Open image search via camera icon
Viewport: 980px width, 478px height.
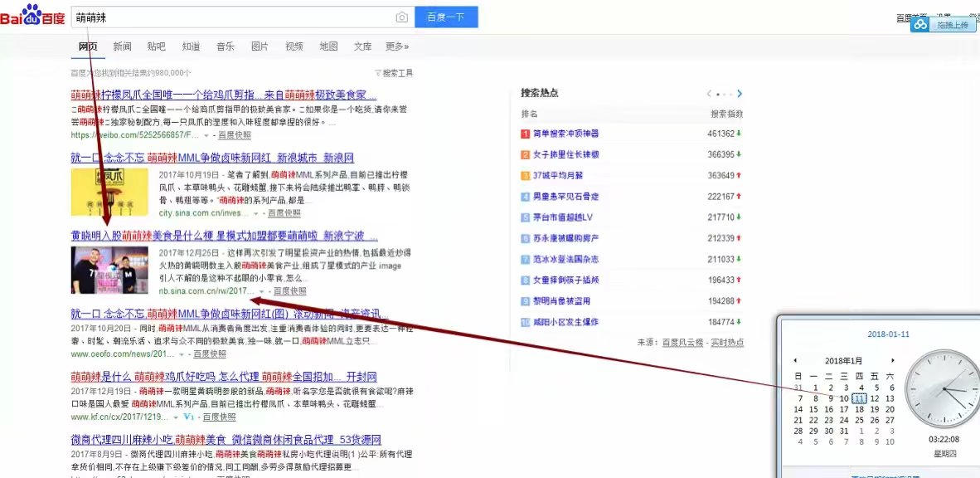pyautogui.click(x=402, y=17)
